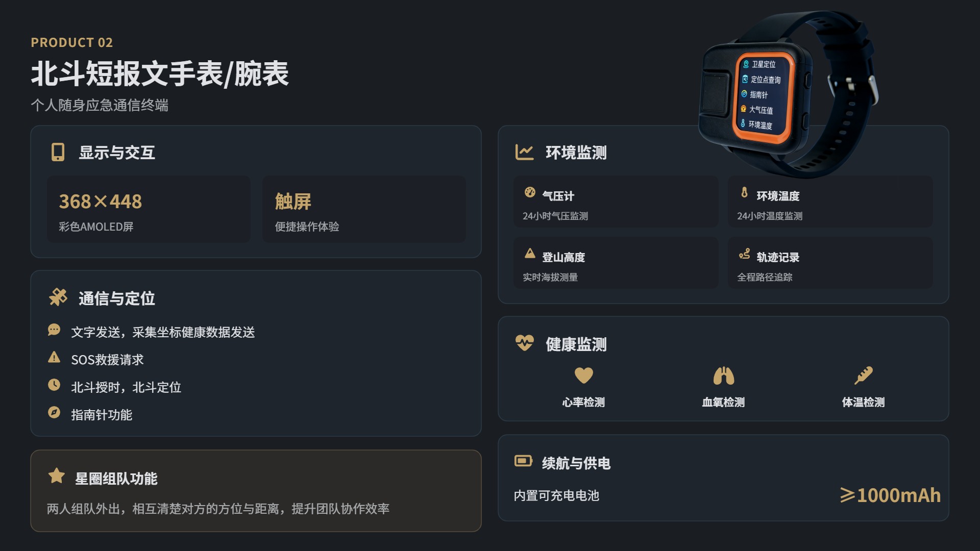Click the warning triangle beside SOS救援请求
Screen dimensions: 980x551
click(54, 357)
